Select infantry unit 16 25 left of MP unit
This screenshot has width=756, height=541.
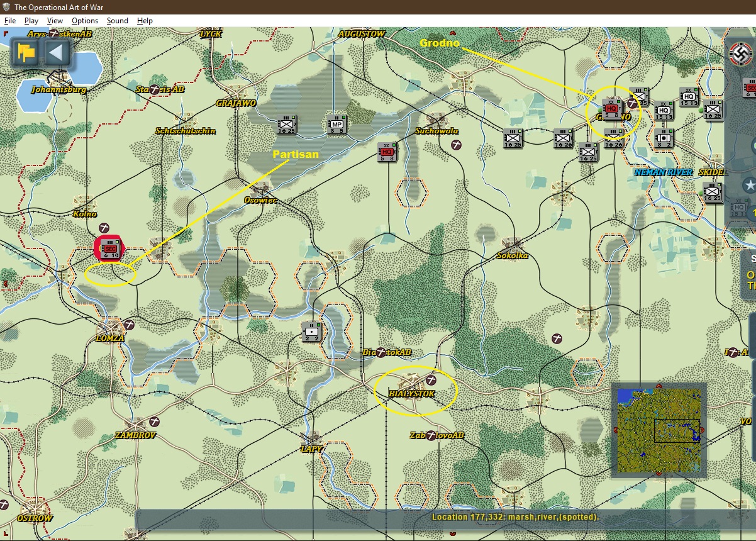[x=287, y=125]
